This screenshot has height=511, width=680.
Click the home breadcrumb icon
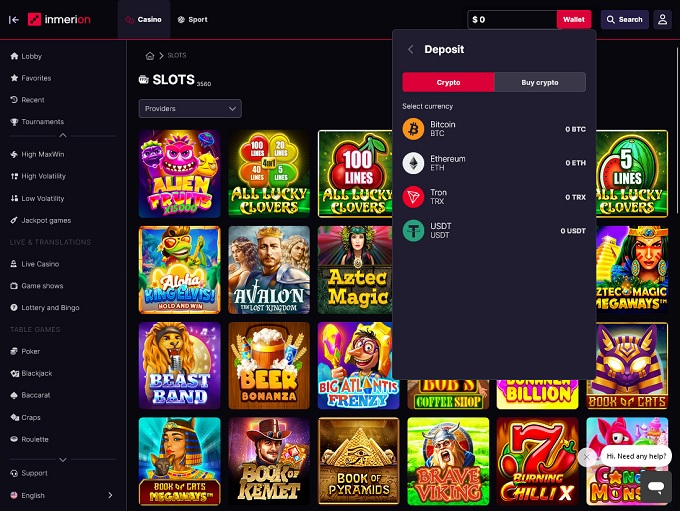150,56
